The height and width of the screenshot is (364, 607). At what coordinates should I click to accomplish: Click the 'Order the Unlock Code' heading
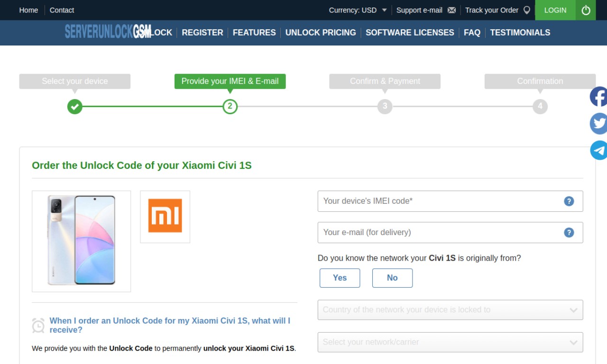[142, 165]
